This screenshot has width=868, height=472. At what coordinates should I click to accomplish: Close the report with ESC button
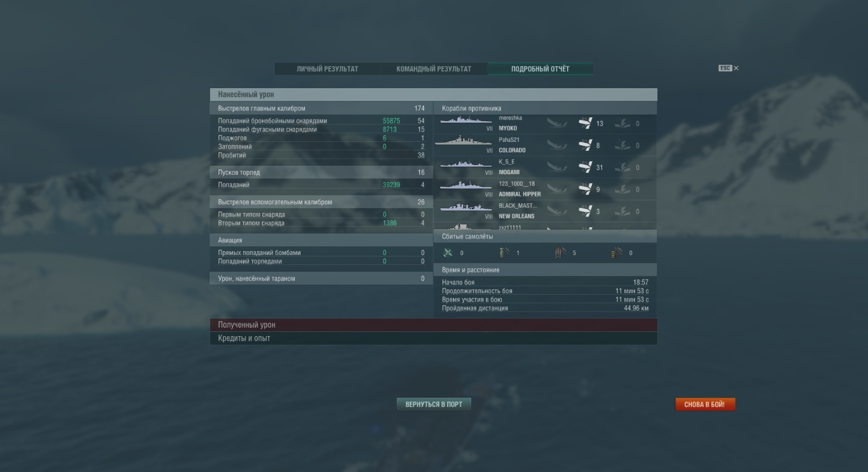point(728,68)
